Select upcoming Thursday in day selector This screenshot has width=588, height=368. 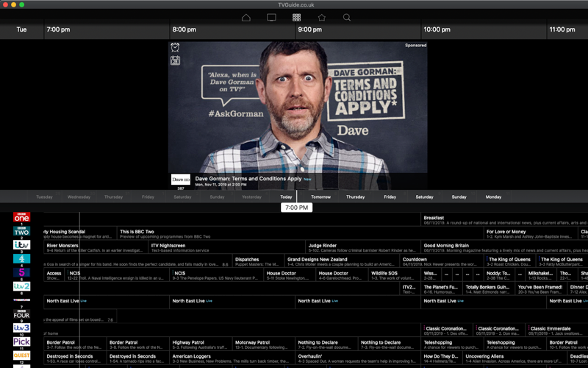point(355,197)
